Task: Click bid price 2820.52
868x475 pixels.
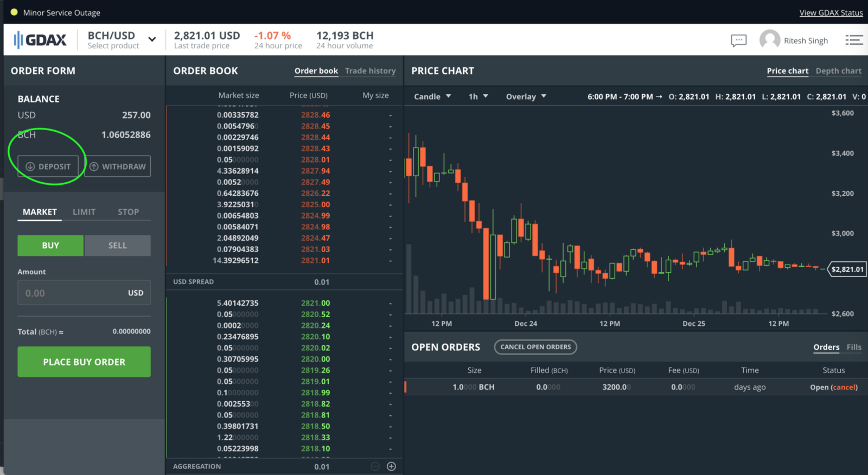Action: 315,314
